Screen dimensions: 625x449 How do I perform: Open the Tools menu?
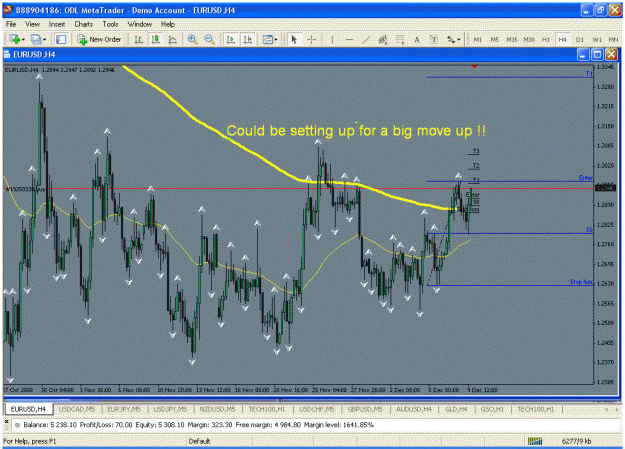[x=110, y=24]
